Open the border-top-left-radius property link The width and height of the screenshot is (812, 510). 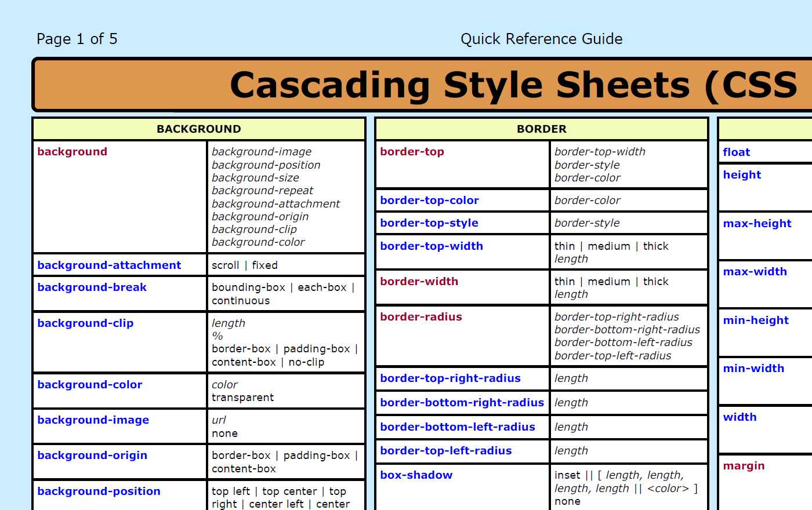coord(445,451)
